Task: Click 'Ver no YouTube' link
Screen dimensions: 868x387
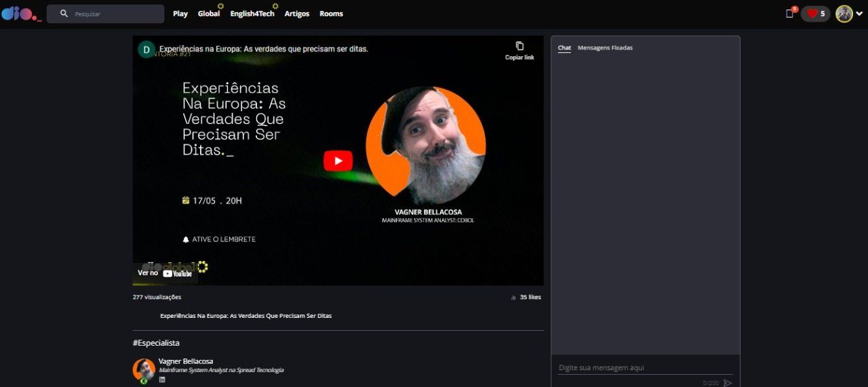Action: pos(165,273)
